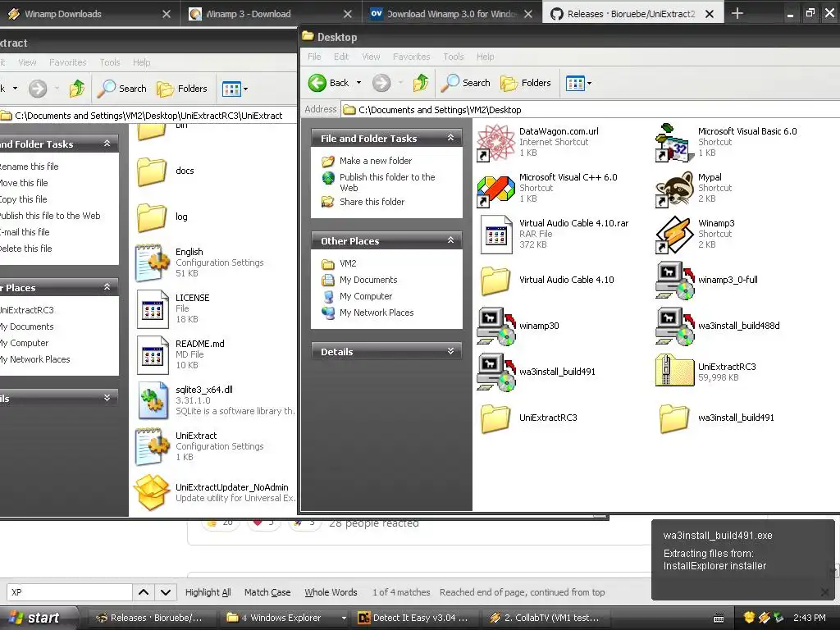The image size is (840, 630).
Task: Click Search in Desktop window toolbar
Action: 466,83
